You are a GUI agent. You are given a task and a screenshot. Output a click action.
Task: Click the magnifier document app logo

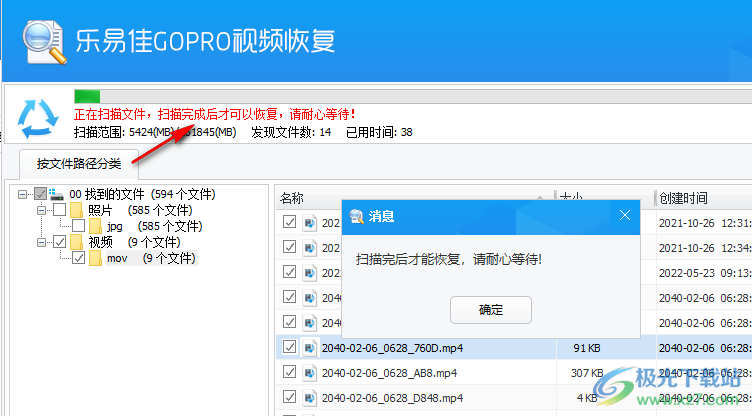(44, 42)
